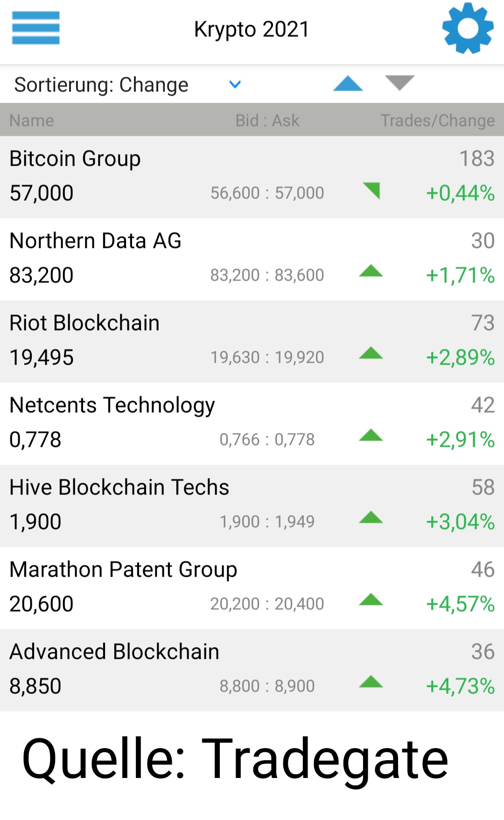
Task: Click the Trades/Change column header
Action: coord(437,120)
